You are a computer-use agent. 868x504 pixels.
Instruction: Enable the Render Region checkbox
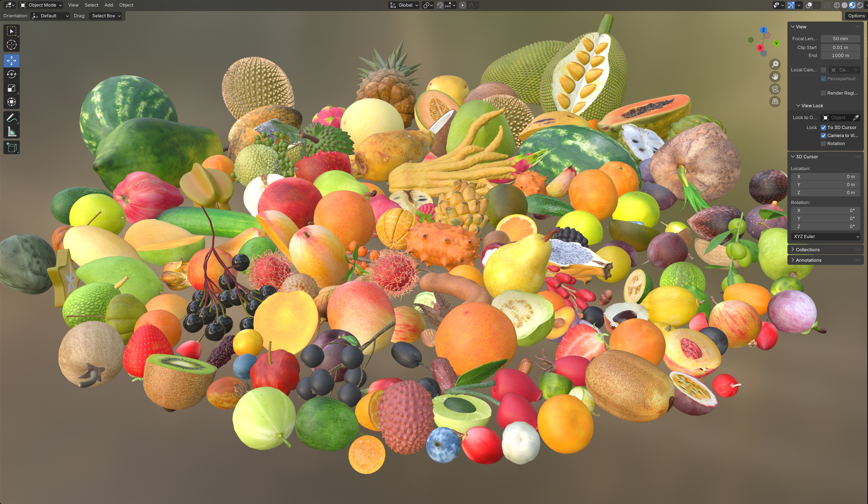coord(824,93)
